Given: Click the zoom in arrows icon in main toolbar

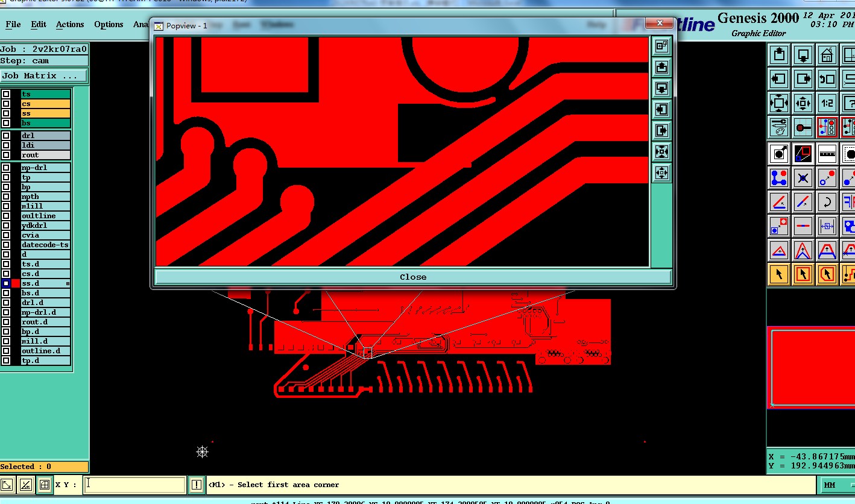Looking at the screenshot, I should point(779,103).
